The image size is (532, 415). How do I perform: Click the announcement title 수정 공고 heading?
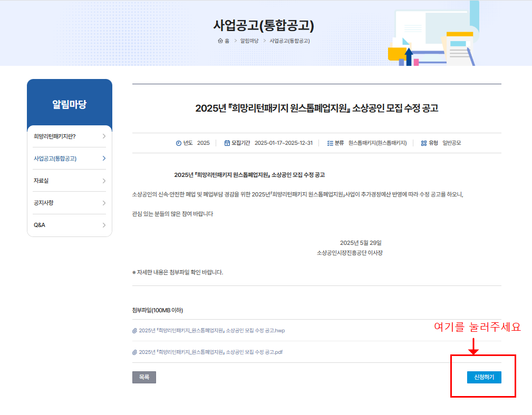[316, 108]
